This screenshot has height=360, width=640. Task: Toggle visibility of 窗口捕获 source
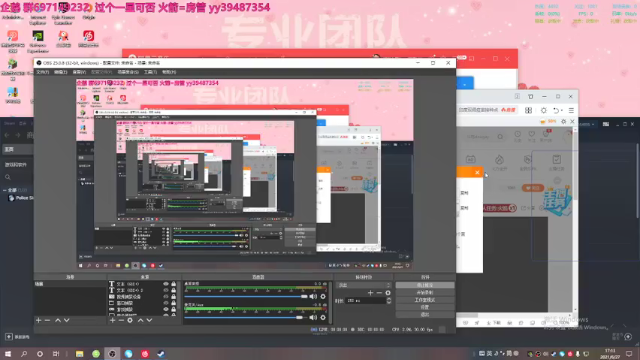[x=166, y=303]
